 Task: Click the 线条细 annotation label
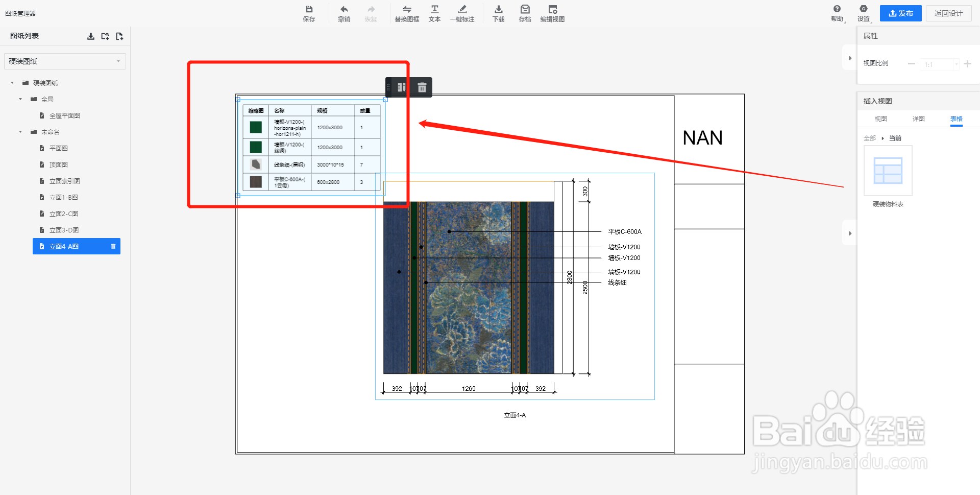click(617, 282)
